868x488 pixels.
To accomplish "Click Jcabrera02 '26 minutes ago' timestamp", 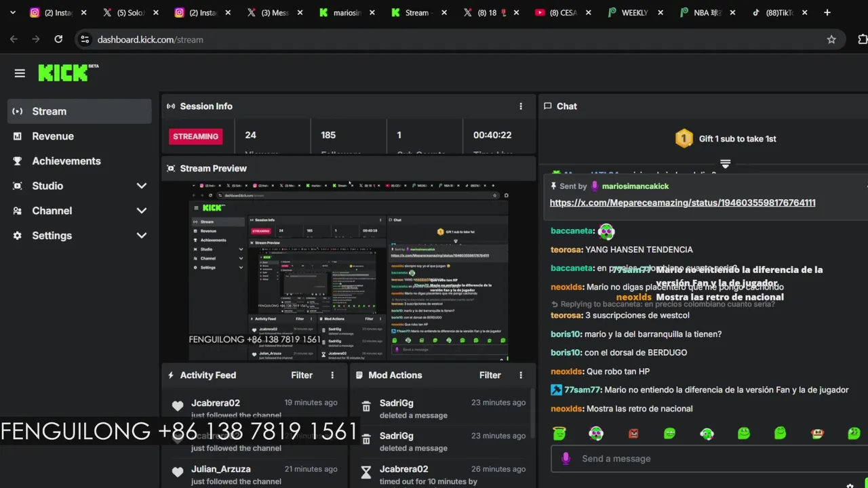I will (498, 469).
